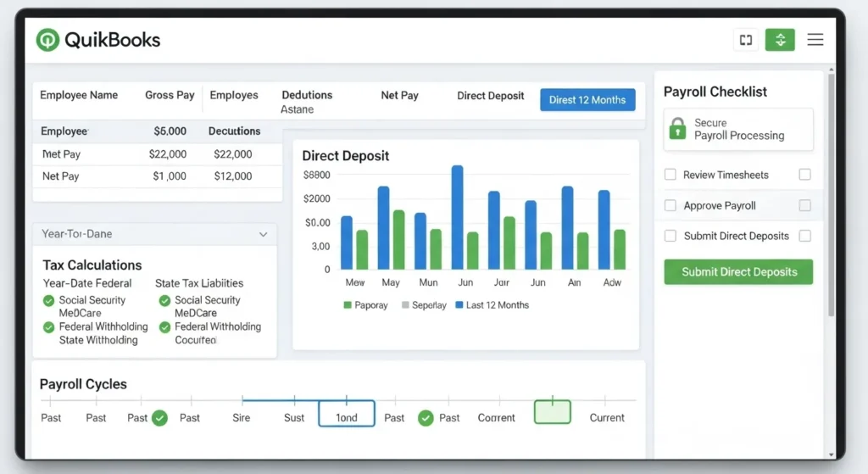This screenshot has width=868, height=474.
Task: Select the 1ond box on payroll timeline
Action: [346, 413]
